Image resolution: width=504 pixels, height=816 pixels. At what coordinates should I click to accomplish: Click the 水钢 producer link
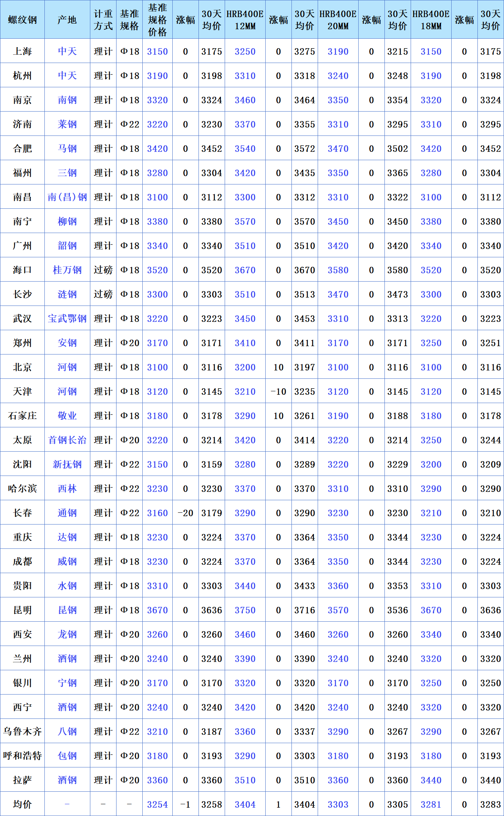click(67, 586)
